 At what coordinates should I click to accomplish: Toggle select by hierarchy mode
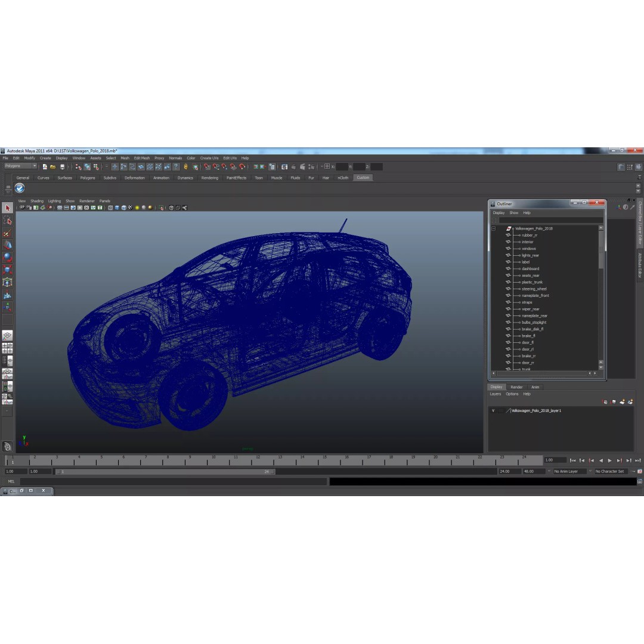(x=78, y=167)
